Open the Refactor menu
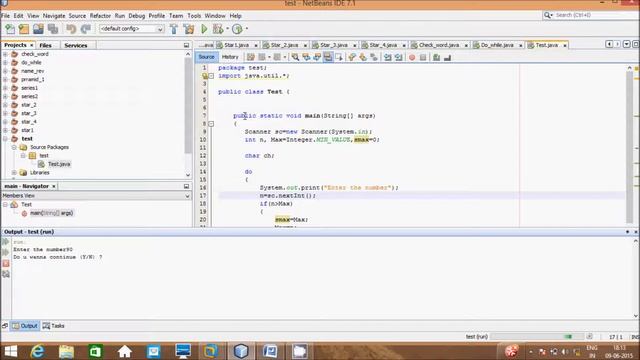The height and width of the screenshot is (360, 640). tap(100, 16)
